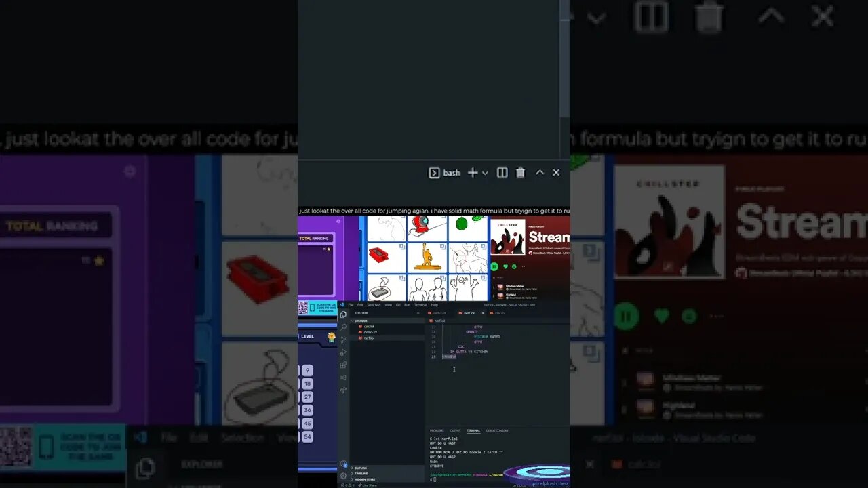The height and width of the screenshot is (488, 868).
Task: Open the View menu
Action: pyautogui.click(x=389, y=305)
